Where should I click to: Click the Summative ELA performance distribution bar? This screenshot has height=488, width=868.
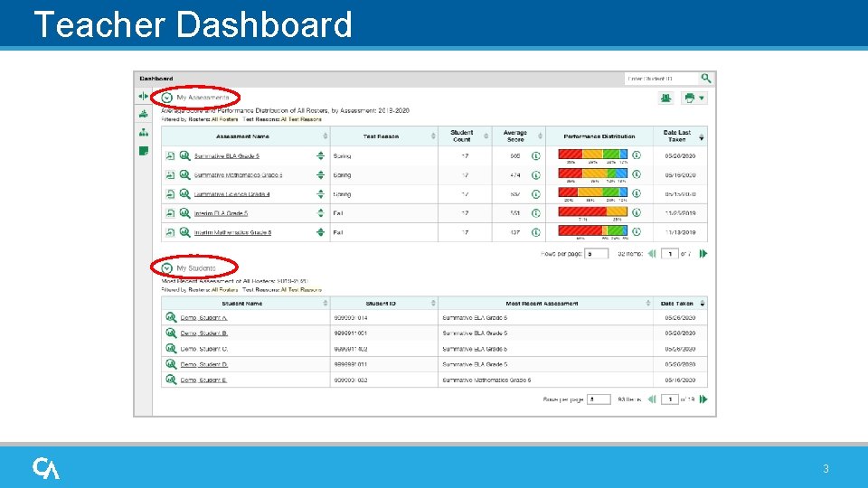pos(592,155)
